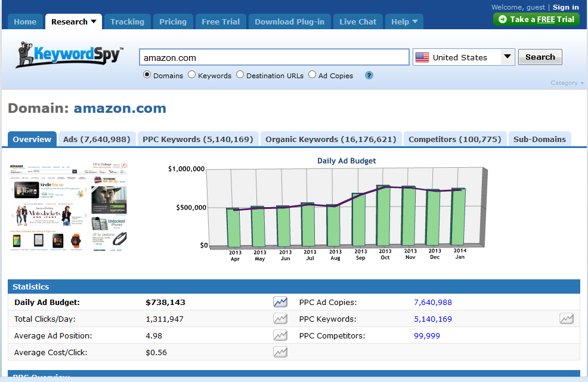588x382 pixels.
Task: Click the Take a FREE Trial button
Action: pyautogui.click(x=536, y=19)
